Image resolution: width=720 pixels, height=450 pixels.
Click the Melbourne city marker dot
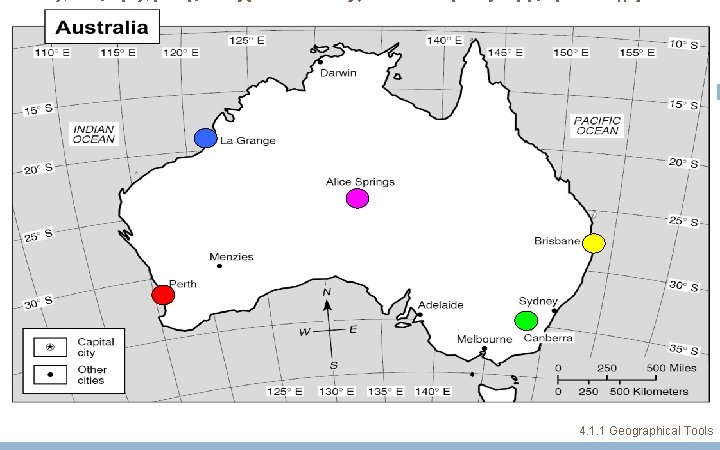coord(484,349)
